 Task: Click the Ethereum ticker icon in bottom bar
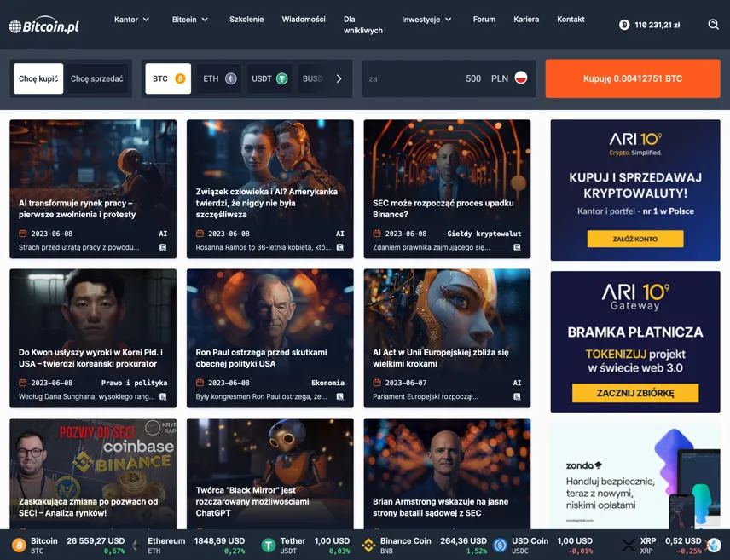(x=136, y=545)
